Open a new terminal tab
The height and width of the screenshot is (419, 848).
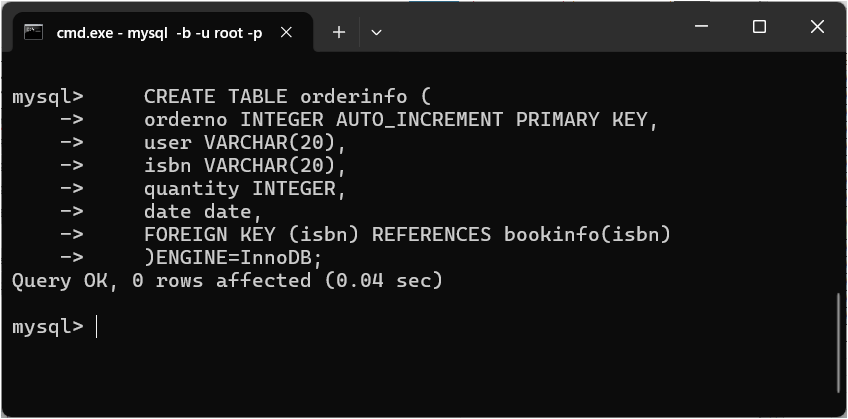point(339,32)
